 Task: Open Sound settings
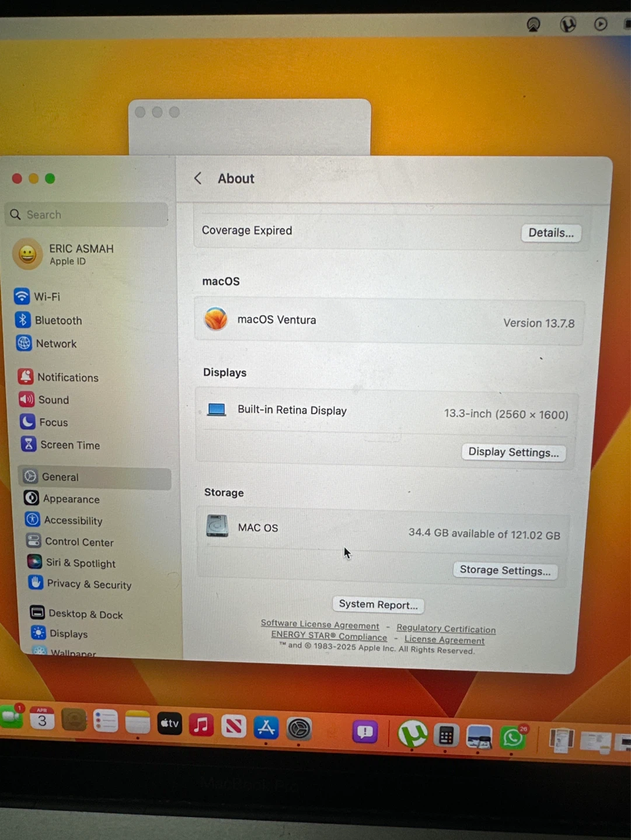(x=53, y=400)
